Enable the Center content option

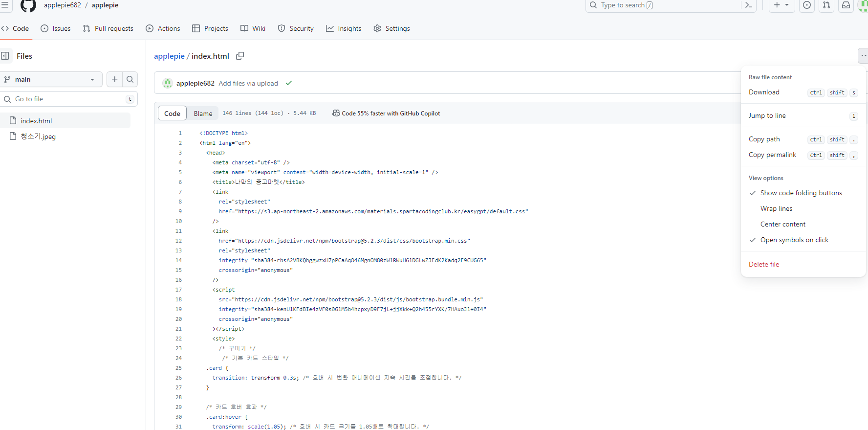(803, 224)
